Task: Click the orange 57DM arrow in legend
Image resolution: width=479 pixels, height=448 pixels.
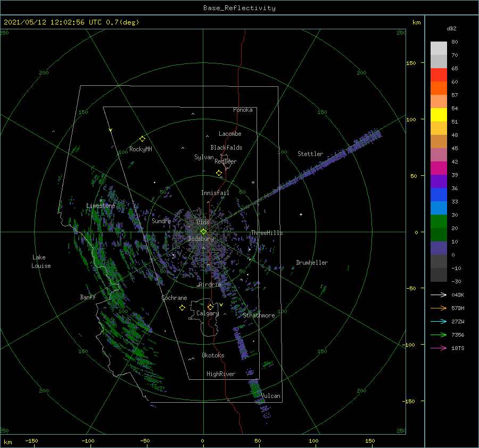Action: pyautogui.click(x=439, y=308)
